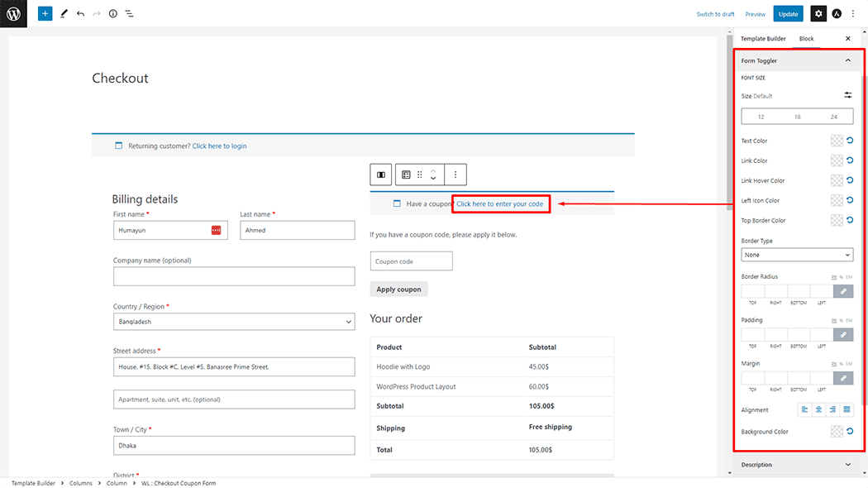
Task: Switch to the Template Builder tab
Action: point(763,39)
